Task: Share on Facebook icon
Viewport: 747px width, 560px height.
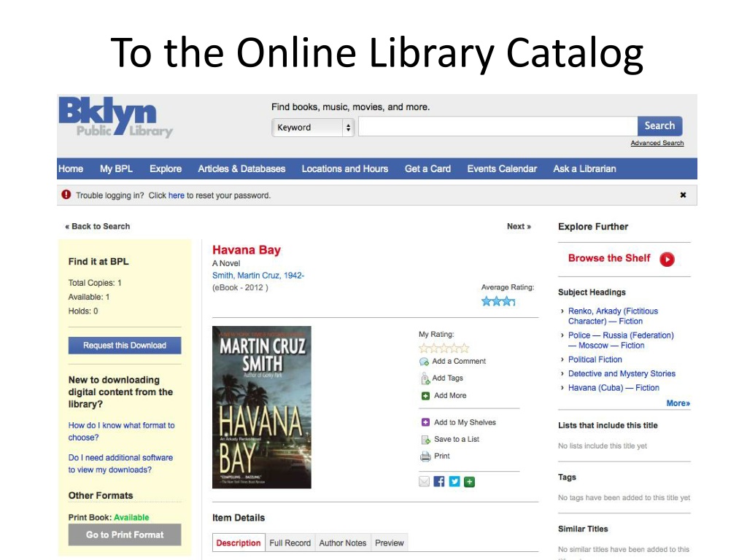Action: pos(438,482)
